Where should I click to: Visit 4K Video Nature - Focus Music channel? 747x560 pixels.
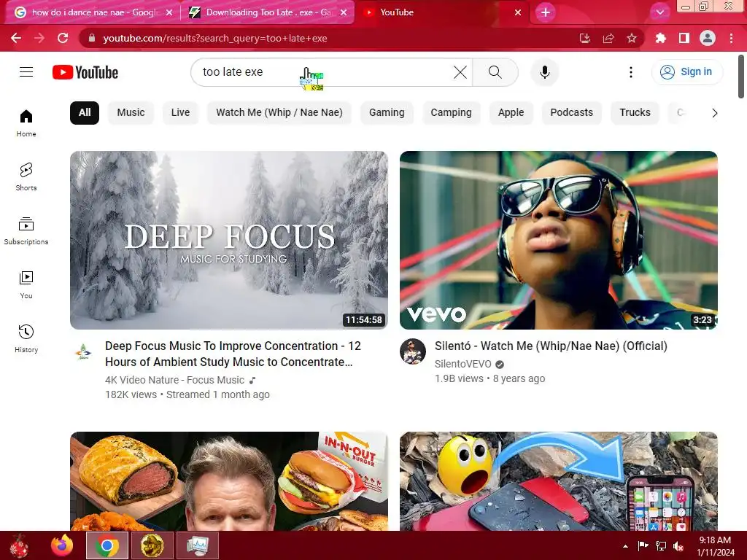tap(175, 380)
